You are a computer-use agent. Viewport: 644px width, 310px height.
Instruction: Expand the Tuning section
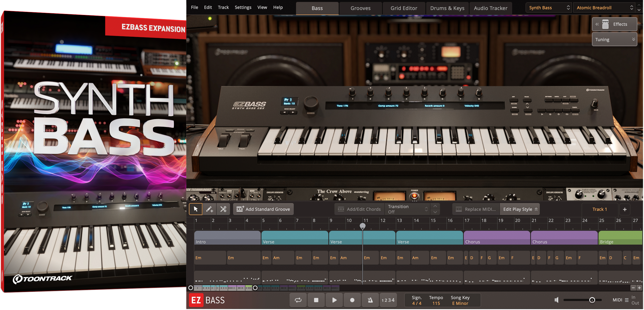coord(614,39)
